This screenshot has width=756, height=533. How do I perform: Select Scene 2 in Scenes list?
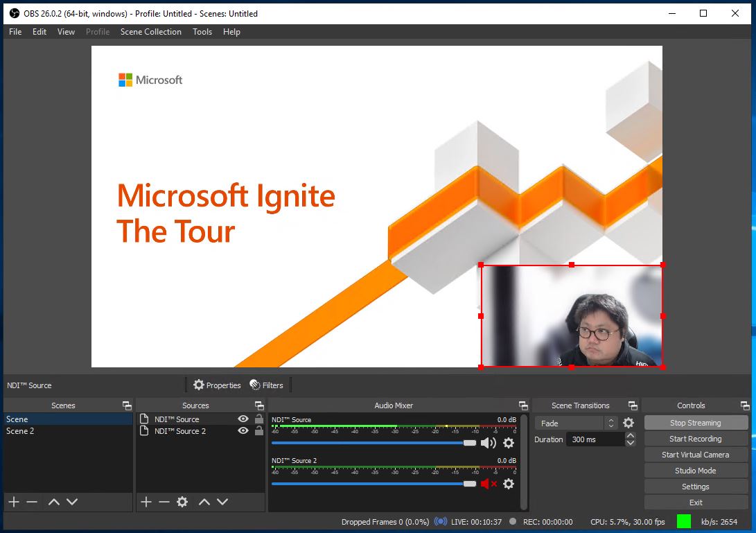point(68,430)
